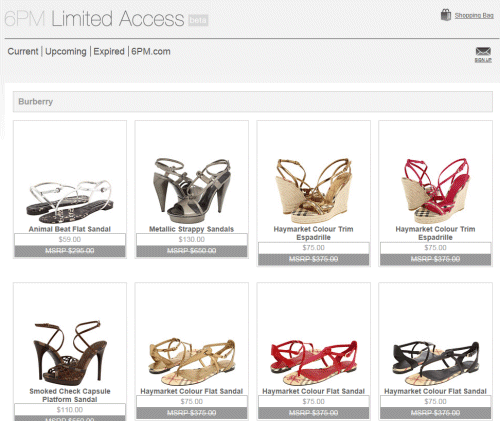Click the envelope sign up icon

point(483,52)
